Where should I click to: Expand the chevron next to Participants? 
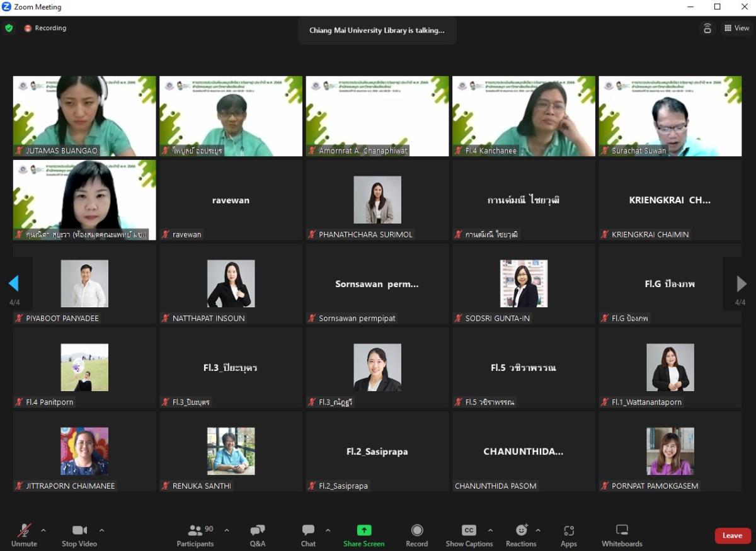pyautogui.click(x=227, y=530)
